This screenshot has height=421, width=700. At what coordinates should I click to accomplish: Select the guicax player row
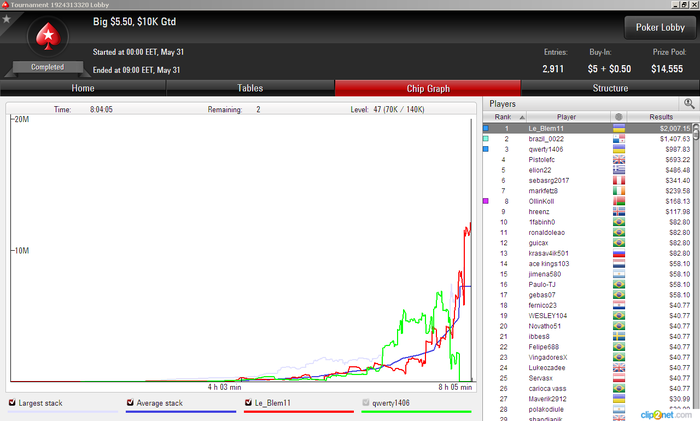pos(588,243)
